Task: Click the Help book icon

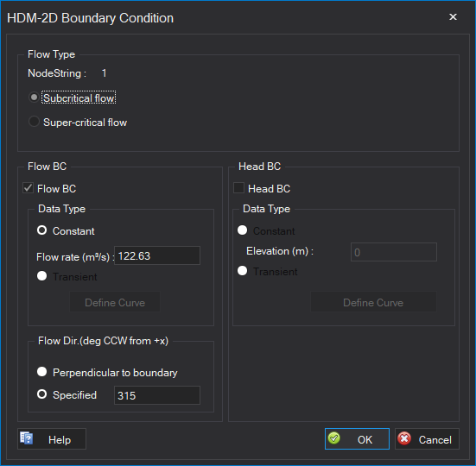Action: [27, 438]
